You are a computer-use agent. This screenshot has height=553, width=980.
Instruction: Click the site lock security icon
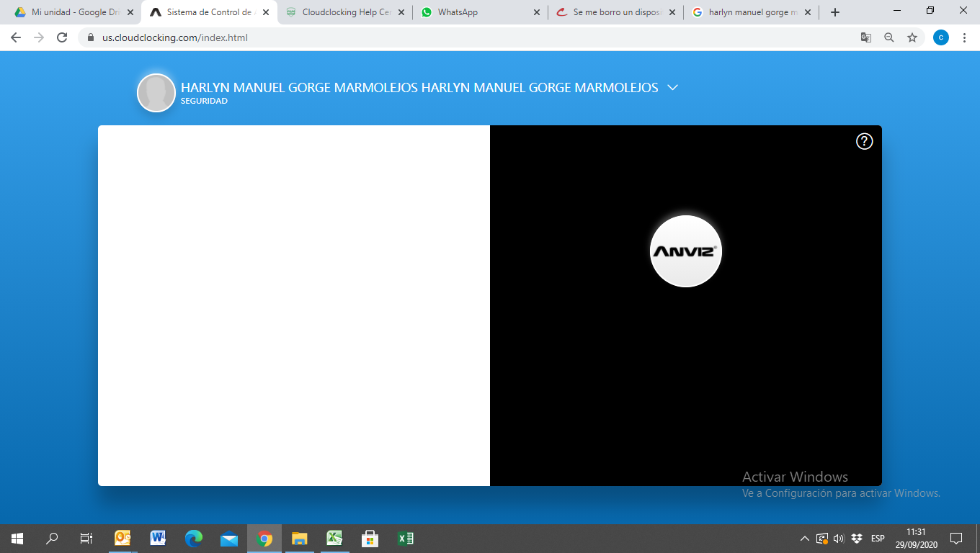92,37
